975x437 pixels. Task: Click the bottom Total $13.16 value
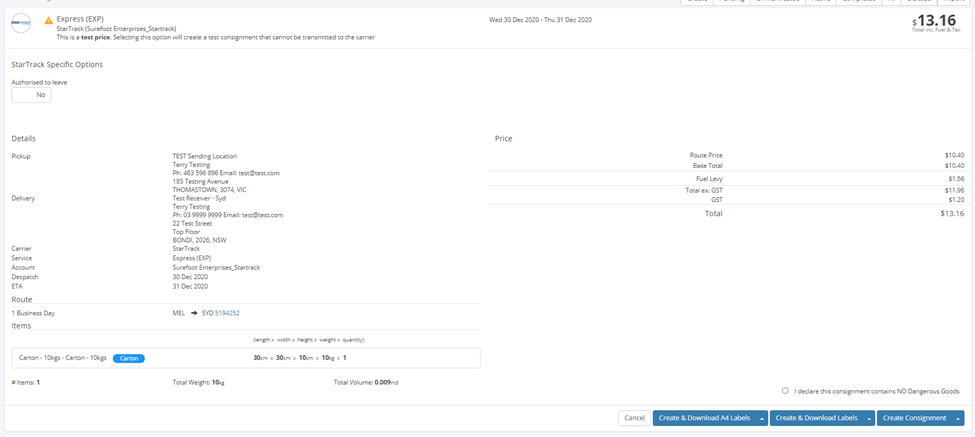click(953, 214)
